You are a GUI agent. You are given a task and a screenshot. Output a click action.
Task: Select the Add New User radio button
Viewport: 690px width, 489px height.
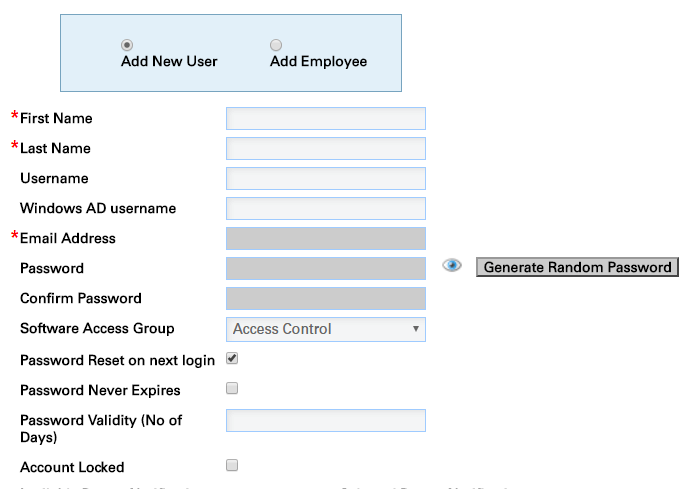tap(127, 45)
